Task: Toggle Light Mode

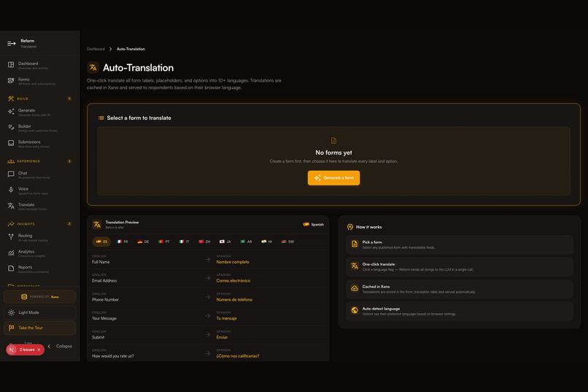Action: (39, 312)
